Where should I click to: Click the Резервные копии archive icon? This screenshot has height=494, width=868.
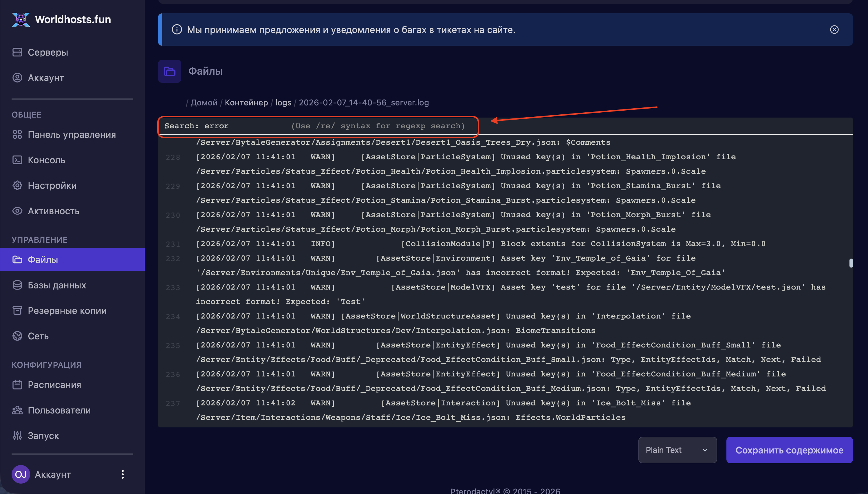point(17,310)
